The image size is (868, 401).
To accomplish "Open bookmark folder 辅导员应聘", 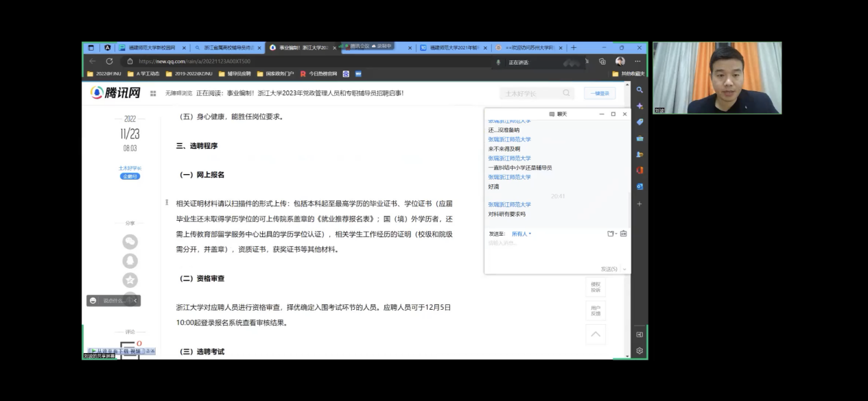I will click(x=235, y=73).
